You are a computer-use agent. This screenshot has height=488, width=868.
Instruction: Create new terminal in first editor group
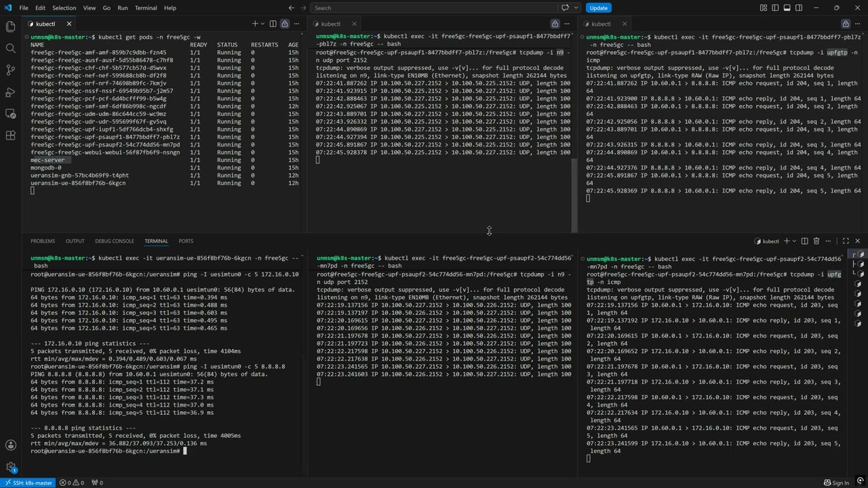point(255,24)
